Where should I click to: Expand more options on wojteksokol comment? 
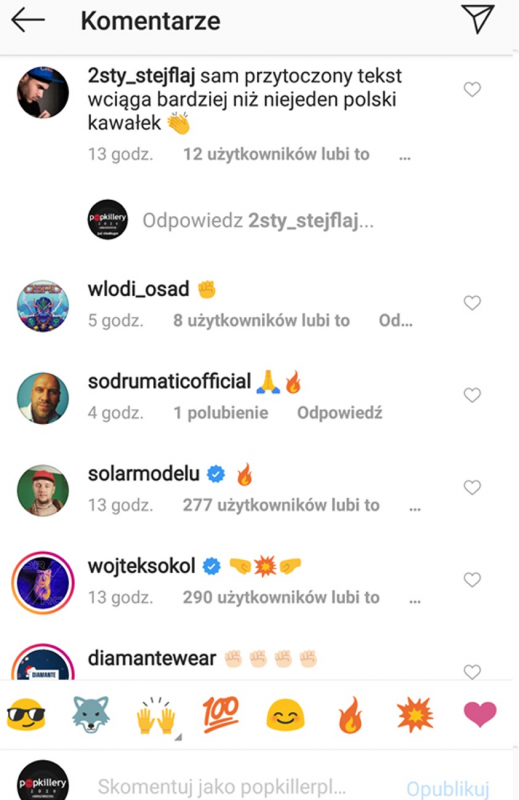415,600
